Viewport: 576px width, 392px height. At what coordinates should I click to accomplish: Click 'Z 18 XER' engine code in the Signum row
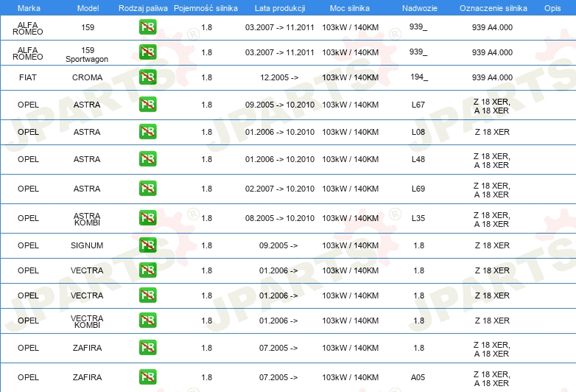(492, 245)
